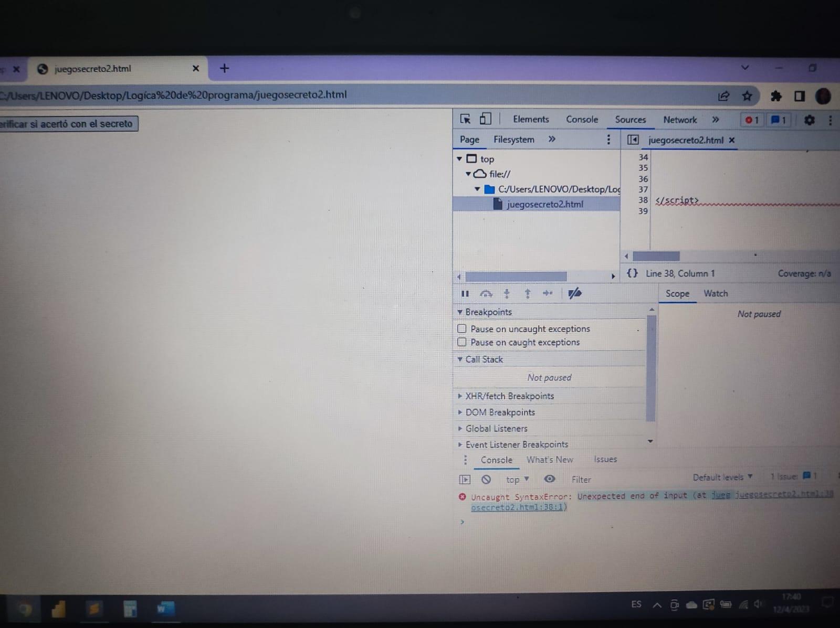Hide the navigator sidebar toggle icon
Image resolution: width=840 pixels, height=628 pixels.
(633, 140)
